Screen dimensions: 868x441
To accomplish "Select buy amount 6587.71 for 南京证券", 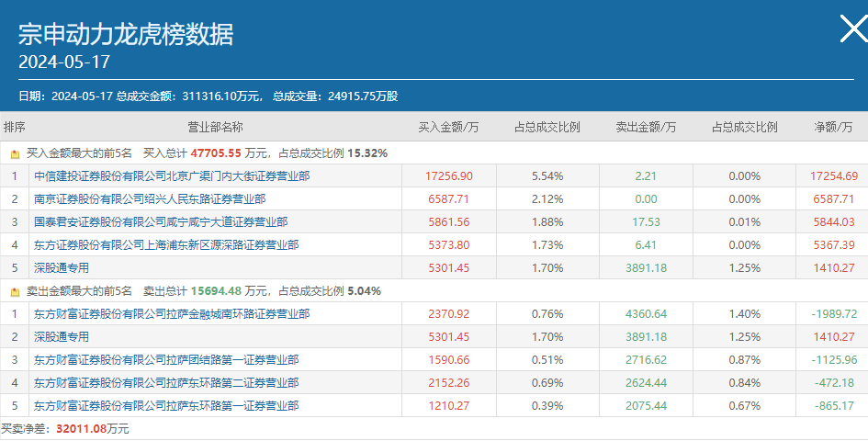I will [449, 198].
